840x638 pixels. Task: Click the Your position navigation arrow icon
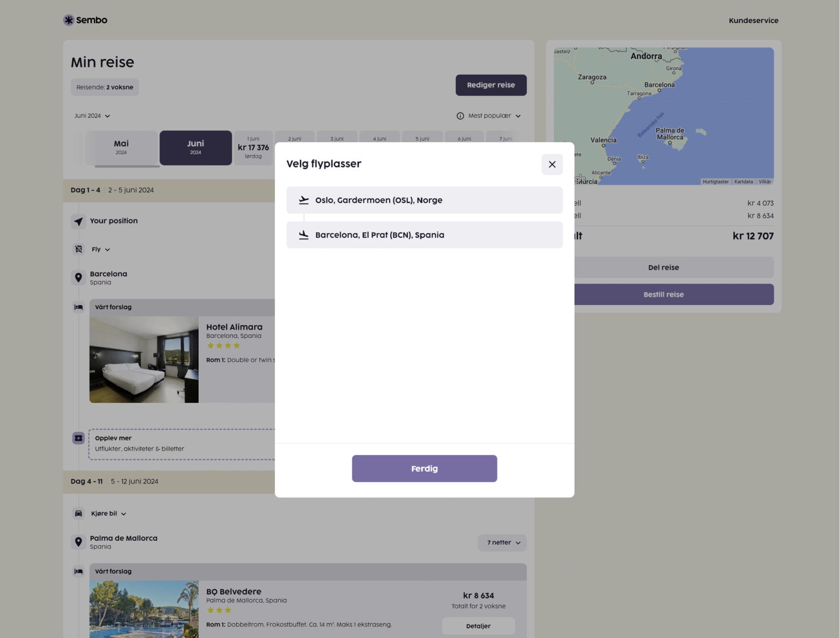tap(78, 221)
